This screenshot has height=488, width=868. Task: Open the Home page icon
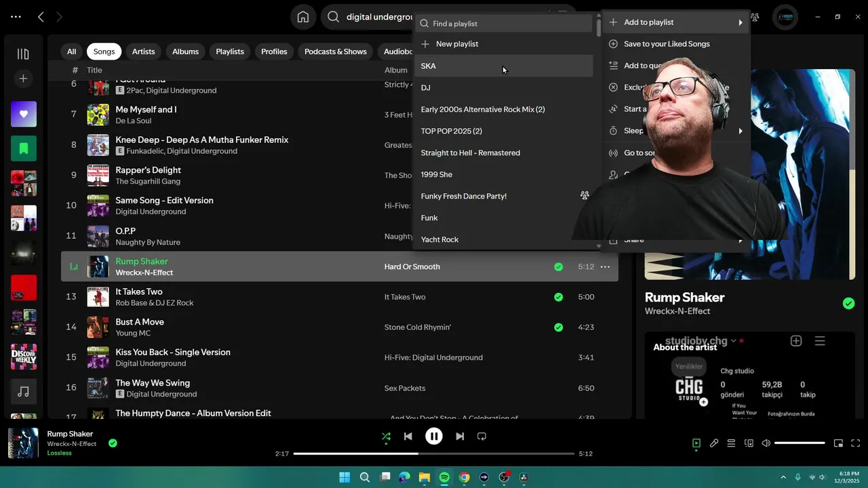pyautogui.click(x=303, y=17)
